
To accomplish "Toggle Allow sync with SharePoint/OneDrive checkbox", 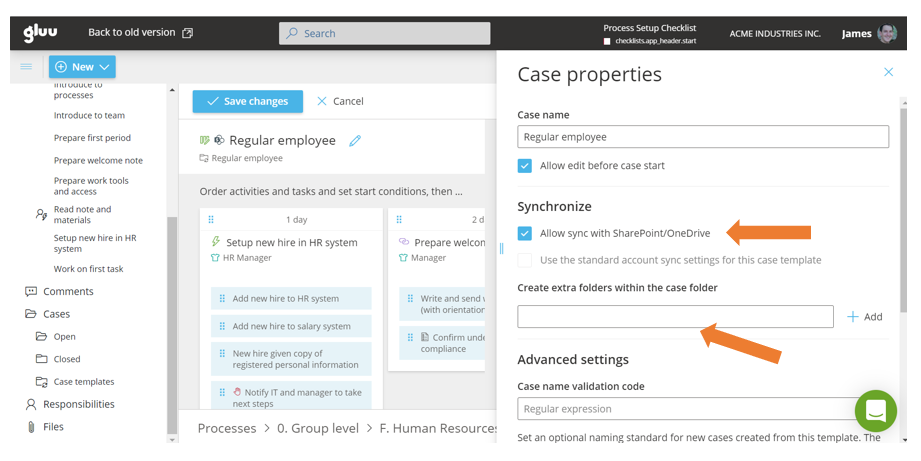I will (x=525, y=234).
